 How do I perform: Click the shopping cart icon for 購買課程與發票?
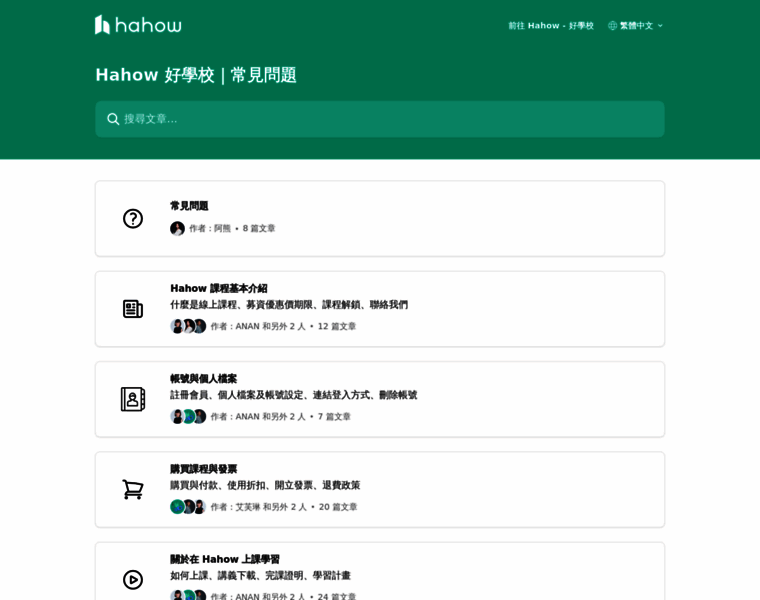click(x=133, y=489)
